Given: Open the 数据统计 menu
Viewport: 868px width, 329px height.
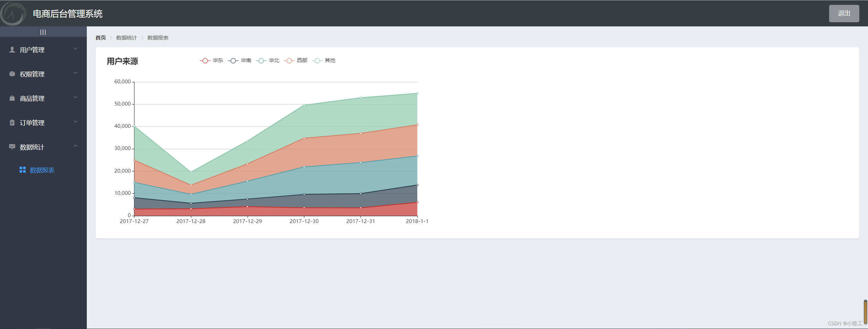Looking at the screenshot, I should [x=43, y=147].
